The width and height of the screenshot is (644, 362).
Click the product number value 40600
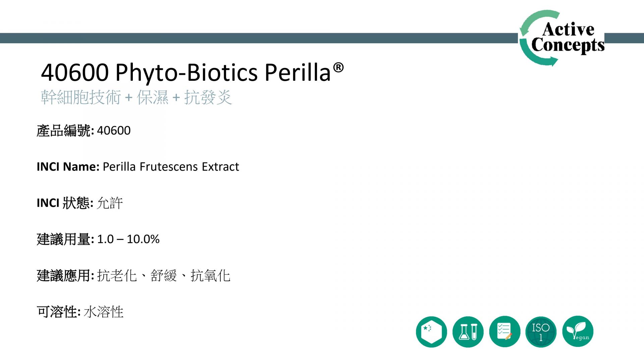[x=114, y=130]
